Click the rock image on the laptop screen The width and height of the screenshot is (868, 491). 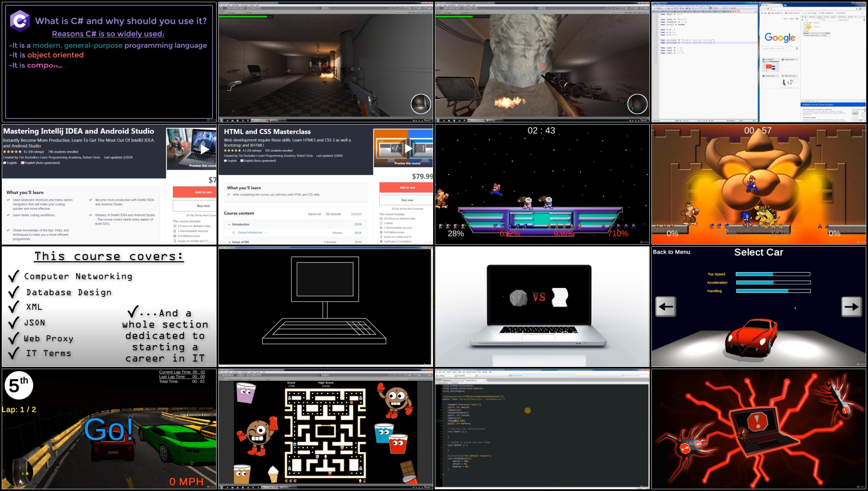click(518, 298)
